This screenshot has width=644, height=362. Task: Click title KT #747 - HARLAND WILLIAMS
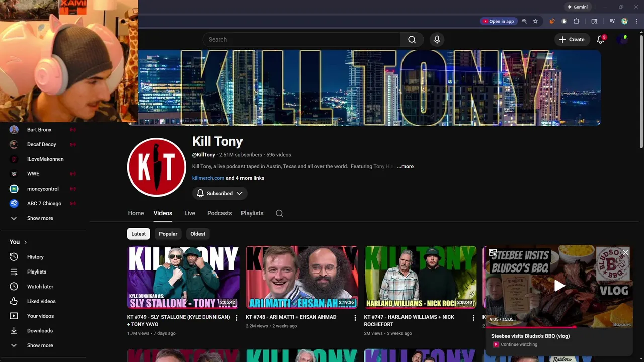(x=409, y=321)
